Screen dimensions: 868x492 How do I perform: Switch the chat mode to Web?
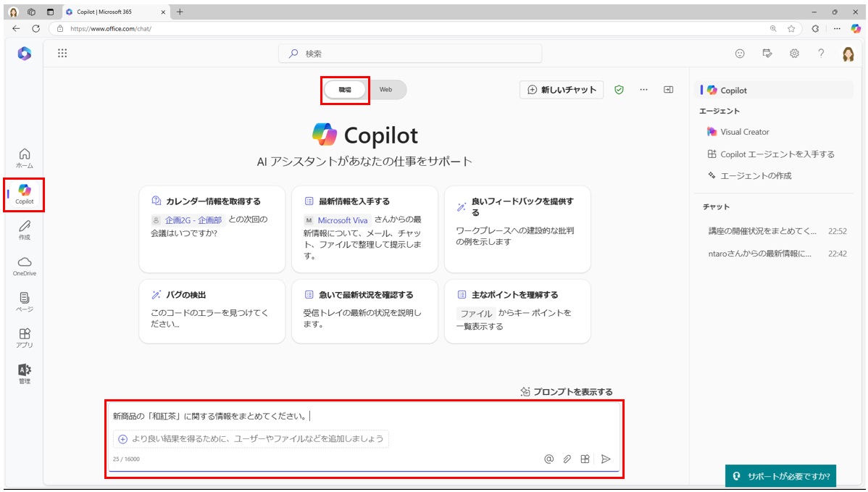tap(386, 89)
